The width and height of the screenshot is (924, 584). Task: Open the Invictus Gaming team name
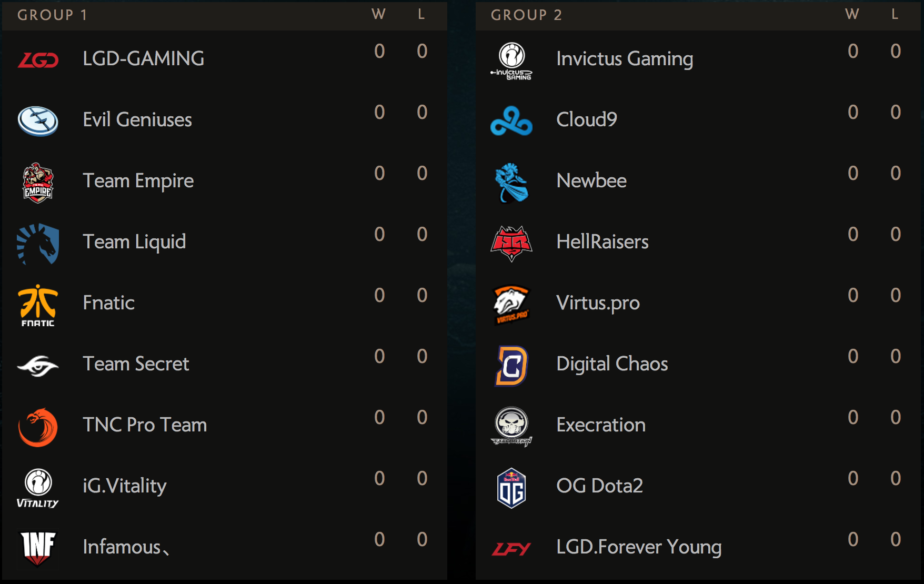tap(625, 59)
